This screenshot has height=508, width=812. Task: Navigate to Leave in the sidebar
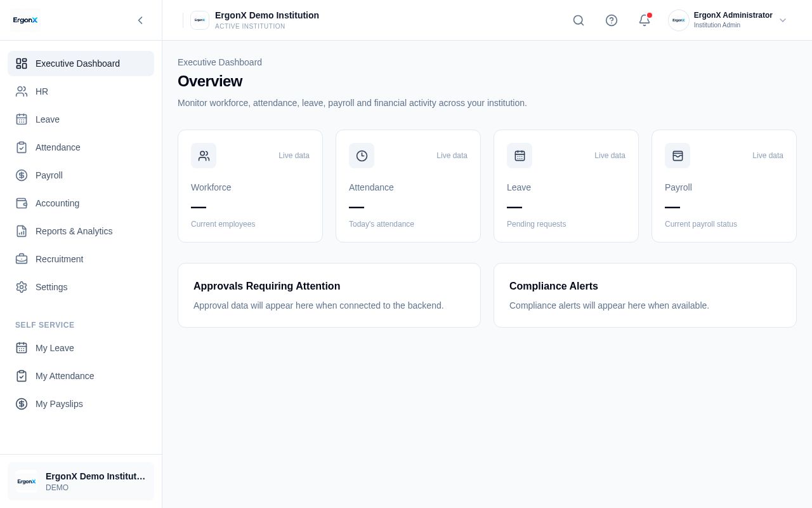pyautogui.click(x=81, y=119)
